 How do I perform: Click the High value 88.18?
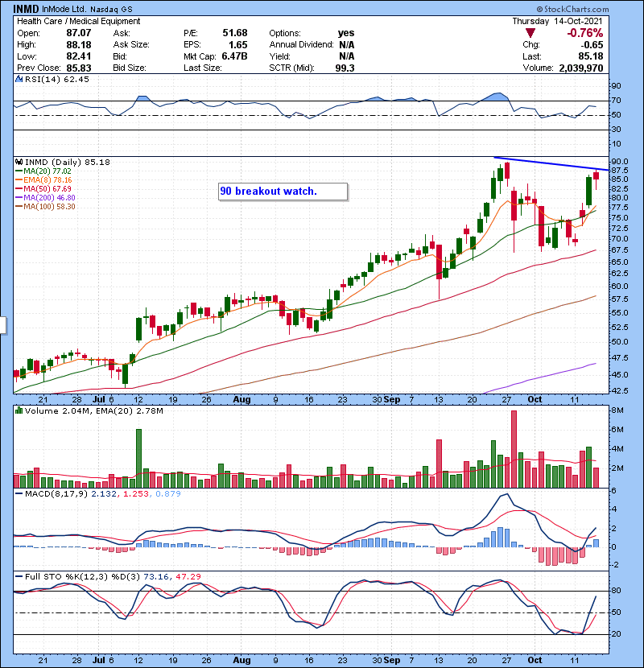click(x=78, y=45)
